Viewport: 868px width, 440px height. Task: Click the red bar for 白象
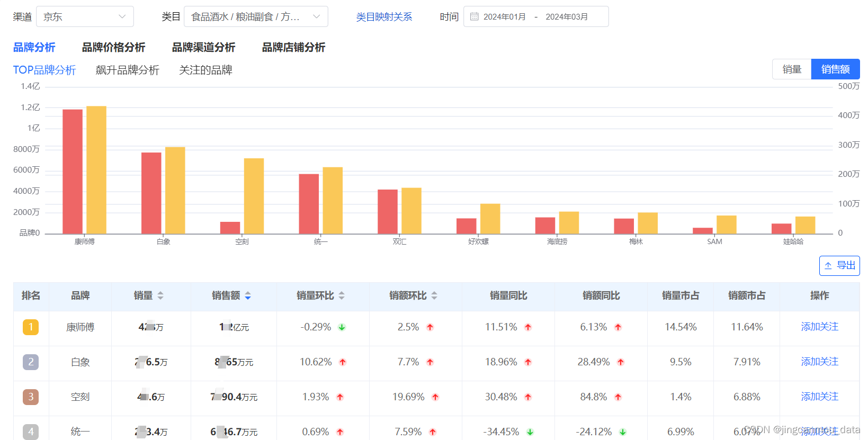tap(151, 193)
